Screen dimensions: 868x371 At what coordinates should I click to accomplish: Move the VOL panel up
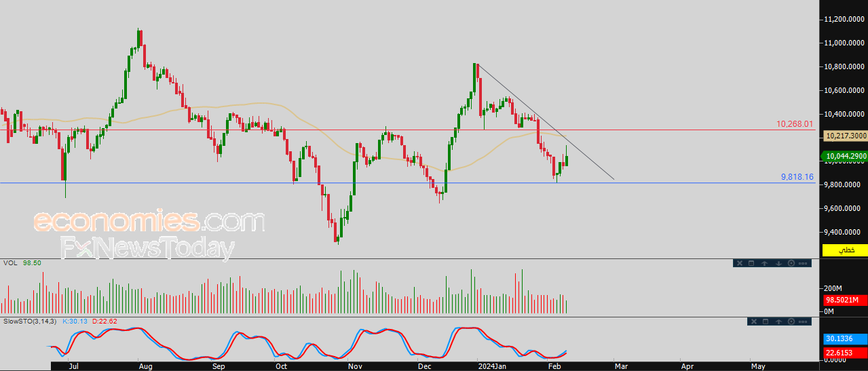(x=764, y=263)
